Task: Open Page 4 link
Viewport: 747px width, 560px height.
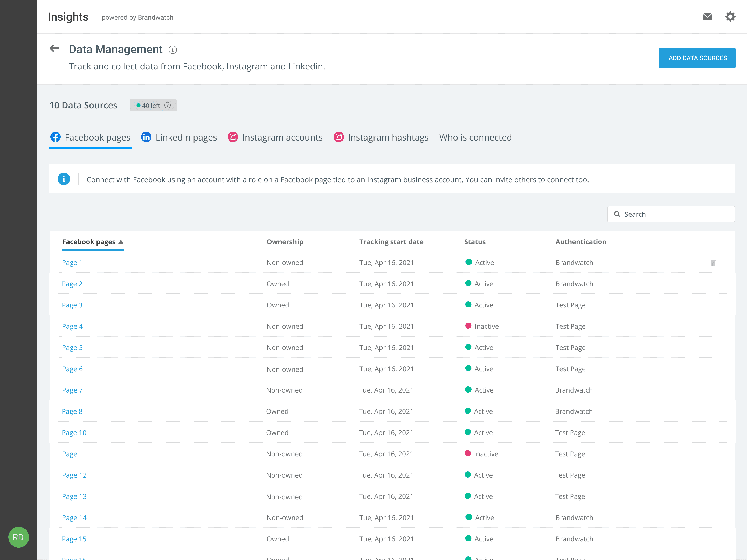Action: [72, 326]
